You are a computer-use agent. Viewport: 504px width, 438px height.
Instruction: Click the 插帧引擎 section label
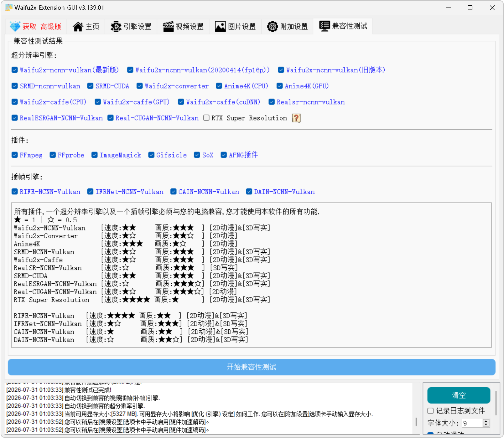(27, 177)
